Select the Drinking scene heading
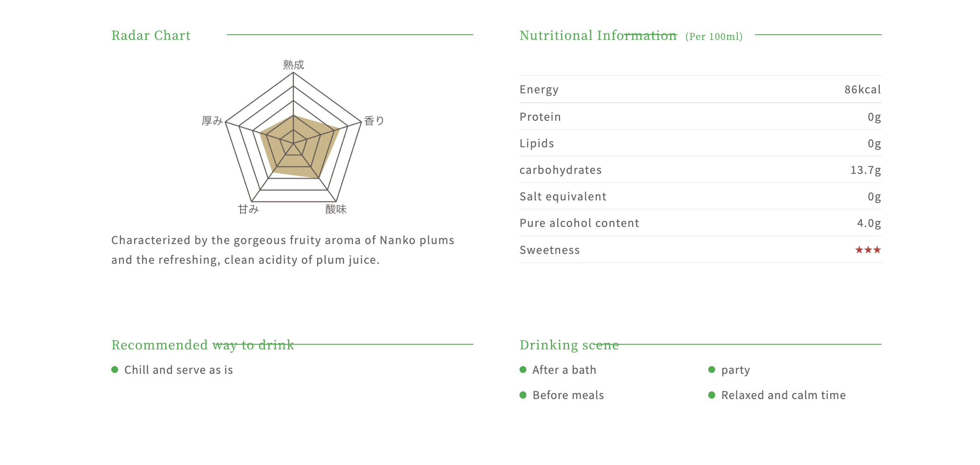This screenshot has height=465, width=980. click(569, 345)
